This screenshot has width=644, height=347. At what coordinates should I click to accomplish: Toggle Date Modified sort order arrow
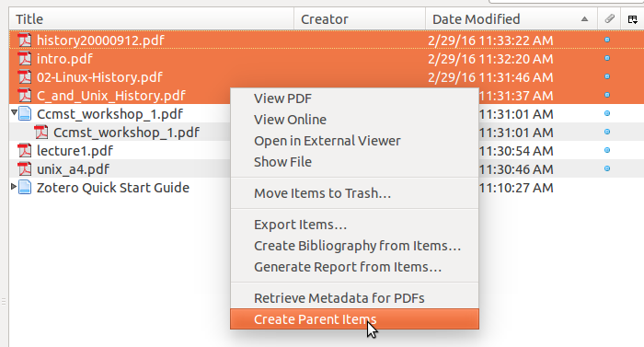tap(584, 19)
